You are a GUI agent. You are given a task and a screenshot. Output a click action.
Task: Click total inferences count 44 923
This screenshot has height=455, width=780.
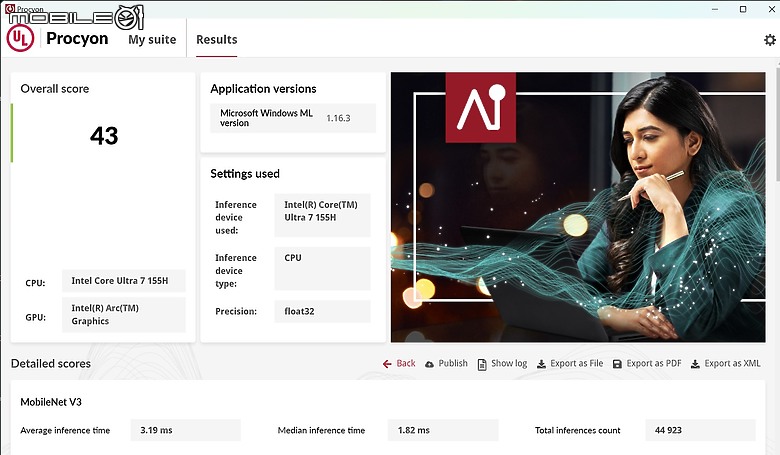point(700,430)
